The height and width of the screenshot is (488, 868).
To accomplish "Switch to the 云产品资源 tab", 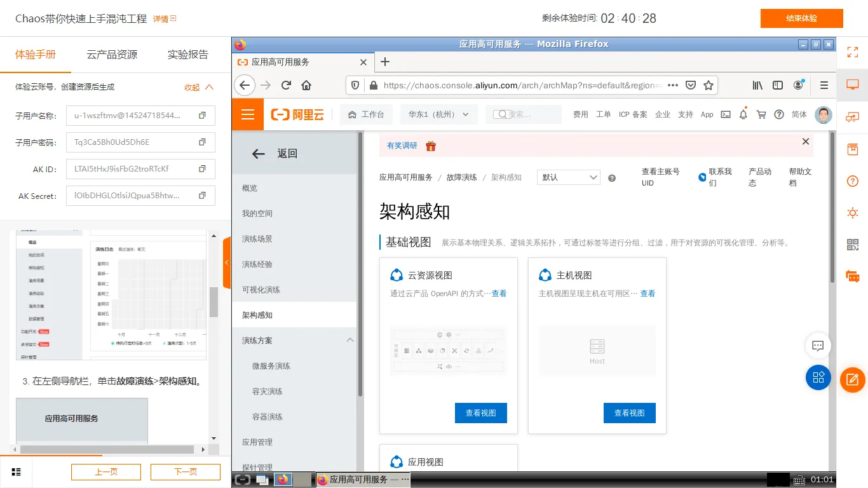I will pyautogui.click(x=112, y=55).
